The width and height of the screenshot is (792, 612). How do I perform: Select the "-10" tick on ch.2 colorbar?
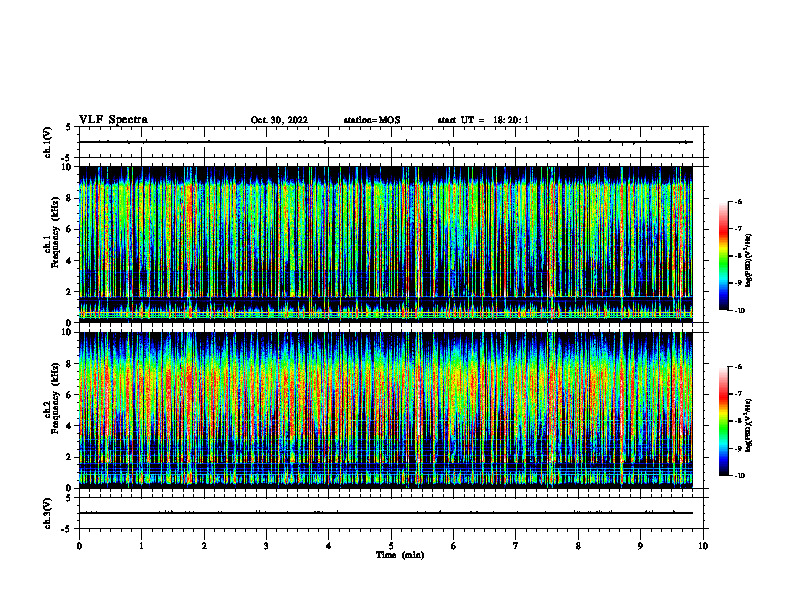[739, 476]
